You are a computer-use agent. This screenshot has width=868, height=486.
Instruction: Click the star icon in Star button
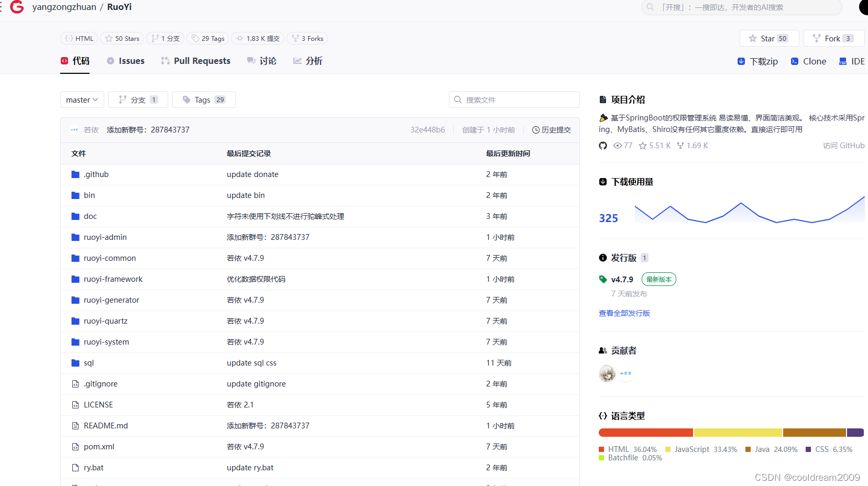[753, 38]
